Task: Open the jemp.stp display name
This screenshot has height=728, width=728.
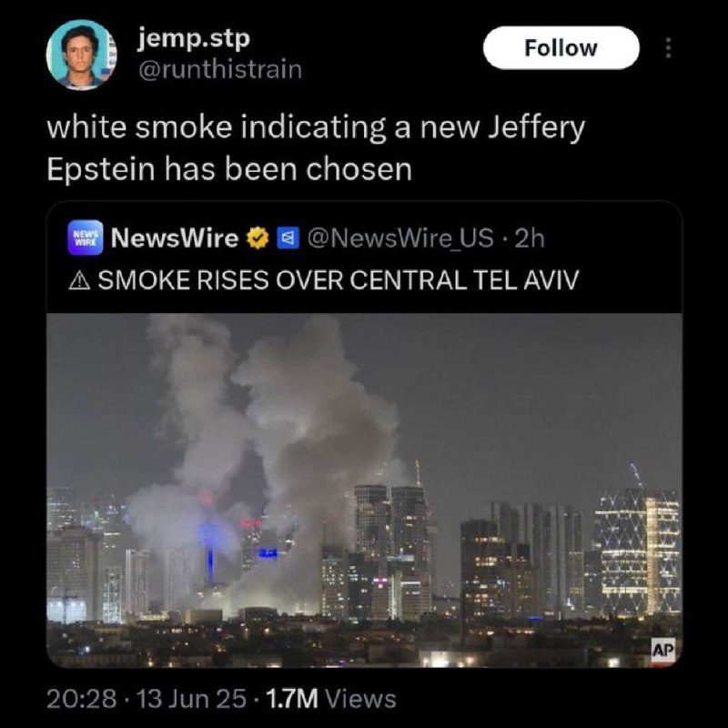Action: pyautogui.click(x=194, y=39)
